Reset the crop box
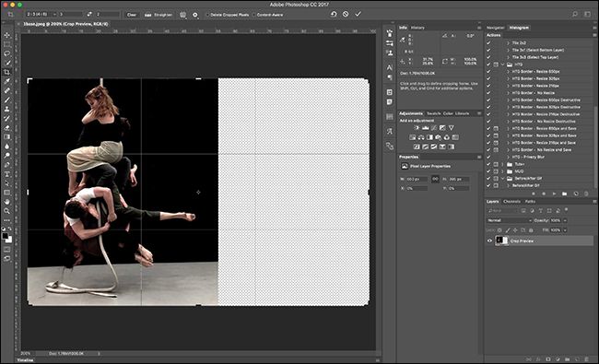The image size is (599, 364). click(x=334, y=14)
